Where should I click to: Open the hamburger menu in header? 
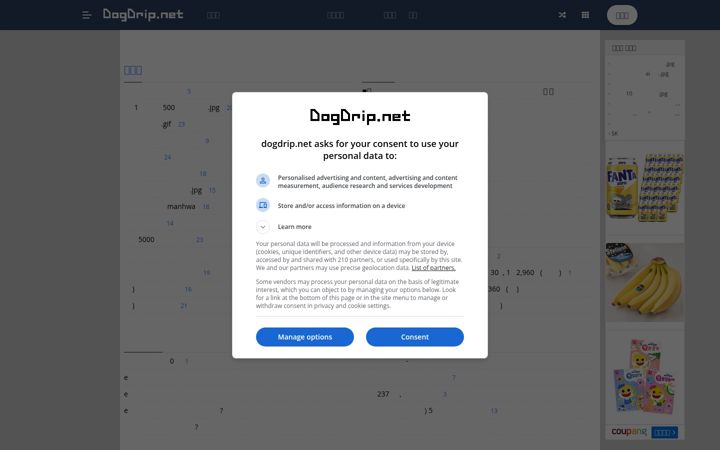pos(86,15)
